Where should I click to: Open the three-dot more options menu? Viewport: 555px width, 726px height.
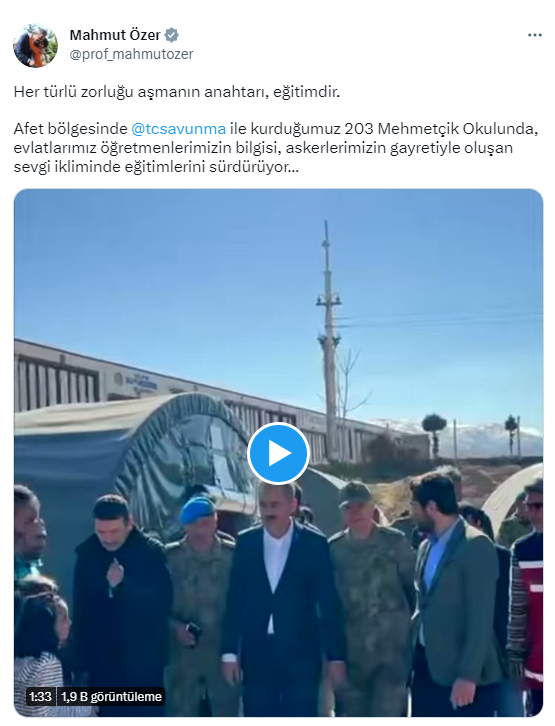click(535, 35)
